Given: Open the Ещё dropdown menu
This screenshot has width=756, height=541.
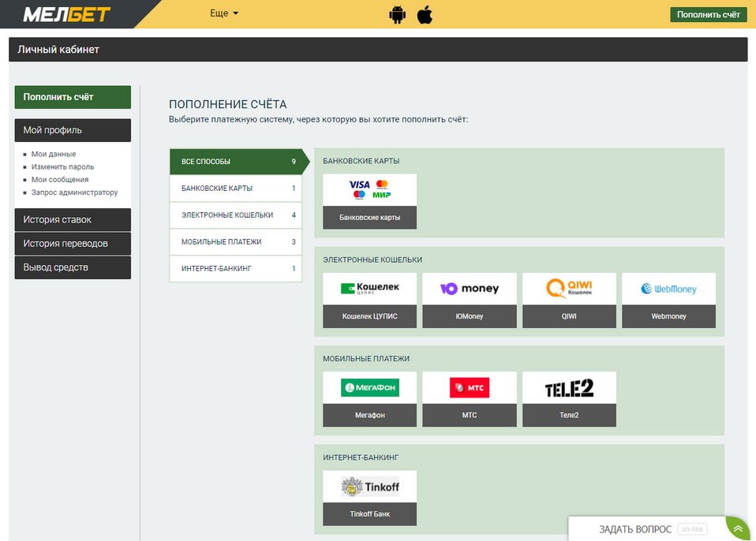Looking at the screenshot, I should (x=218, y=13).
